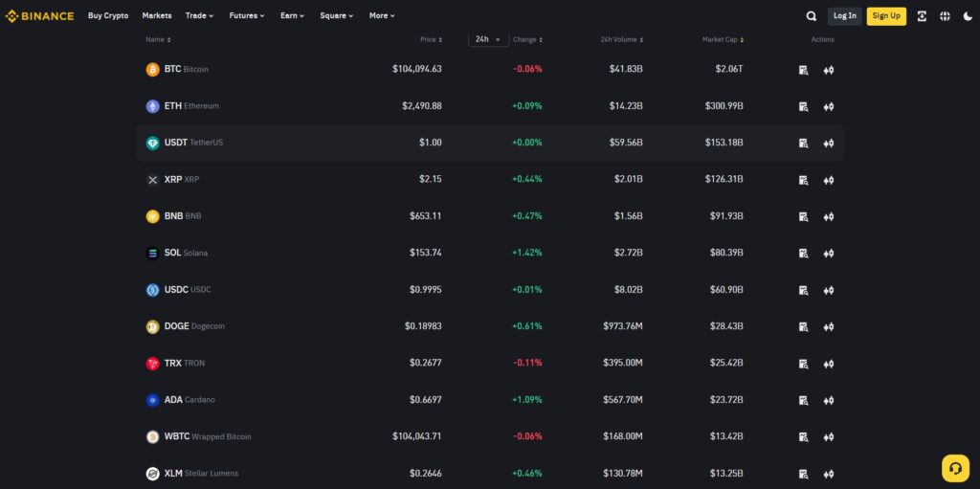Expand the Square menu
This screenshot has height=489, width=980.
[337, 15]
